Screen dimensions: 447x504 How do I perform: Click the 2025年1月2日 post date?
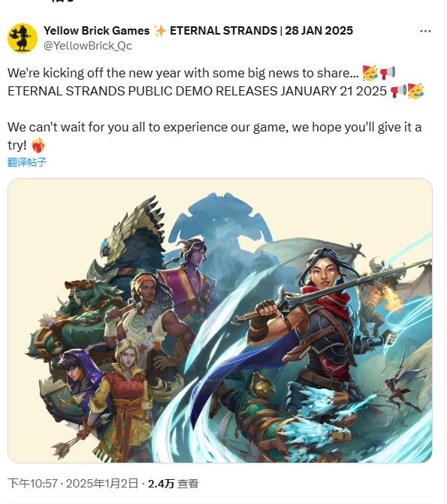tap(102, 484)
